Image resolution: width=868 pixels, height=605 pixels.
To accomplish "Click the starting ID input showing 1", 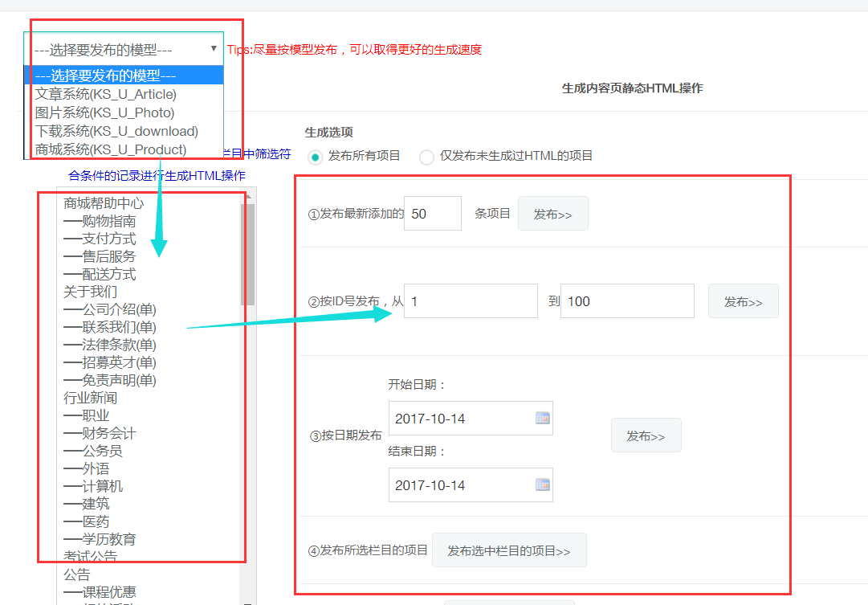I will point(470,300).
